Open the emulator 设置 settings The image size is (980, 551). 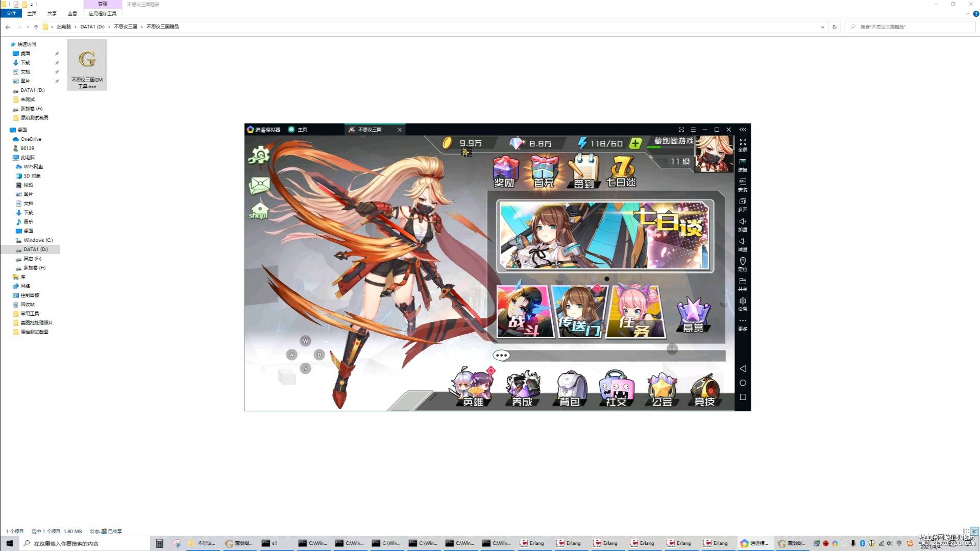point(743,304)
